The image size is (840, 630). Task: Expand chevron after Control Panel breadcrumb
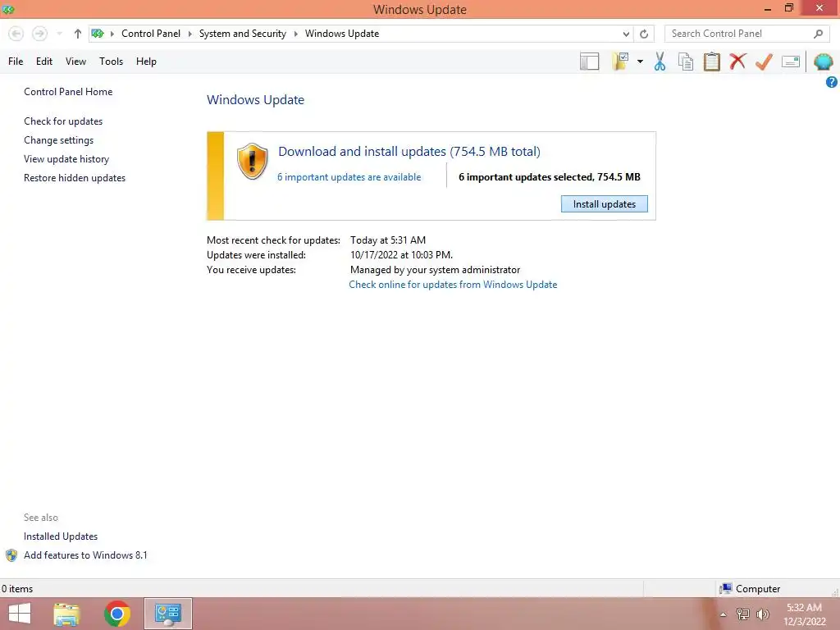click(x=189, y=34)
